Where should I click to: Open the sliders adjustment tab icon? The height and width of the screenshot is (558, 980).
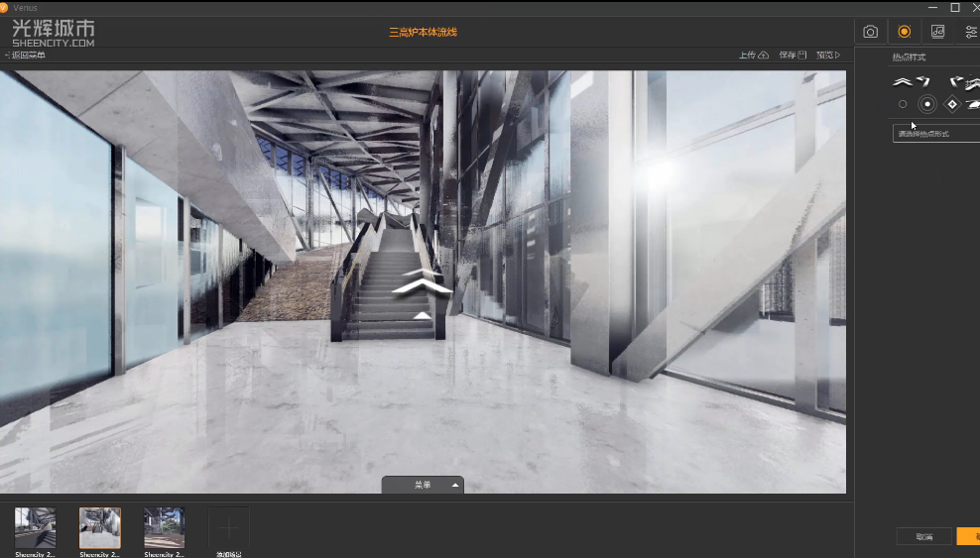pyautogui.click(x=970, y=32)
